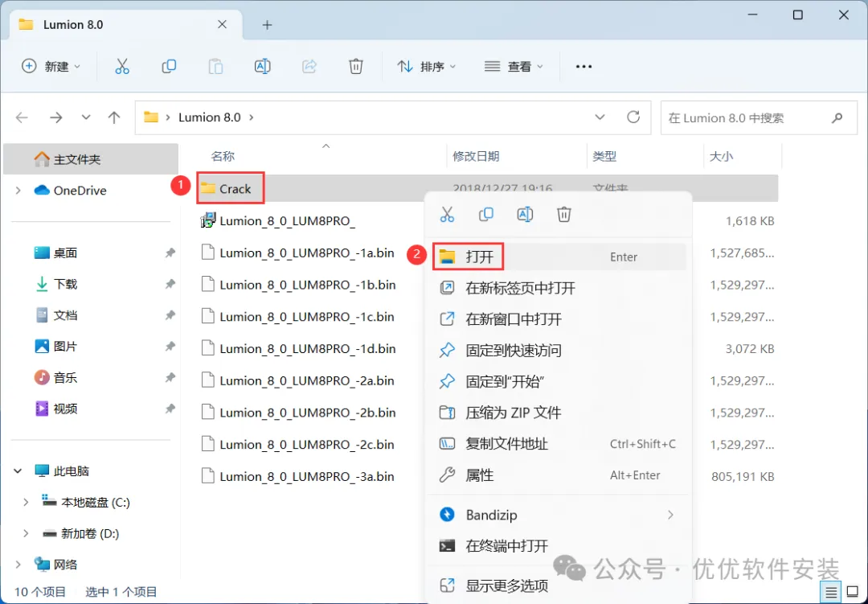The width and height of the screenshot is (868, 604).
Task: Click the search magnifier icon
Action: pos(837,117)
